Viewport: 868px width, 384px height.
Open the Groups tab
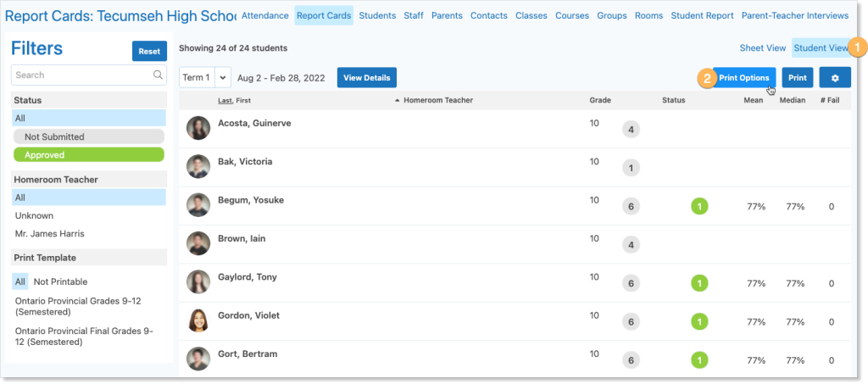(x=612, y=15)
